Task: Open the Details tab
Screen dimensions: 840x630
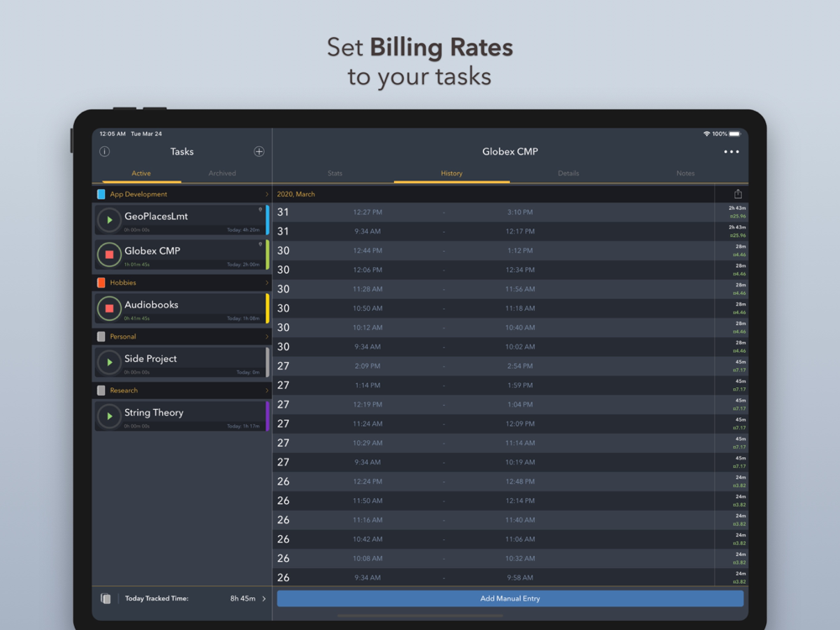Action: coord(569,173)
